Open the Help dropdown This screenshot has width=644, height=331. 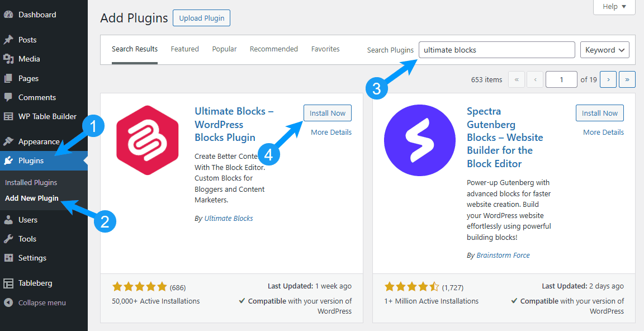[x=613, y=7]
